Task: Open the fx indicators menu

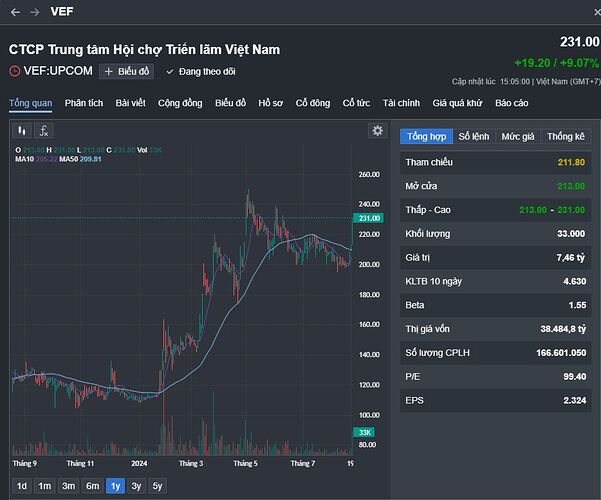Action: (44, 131)
